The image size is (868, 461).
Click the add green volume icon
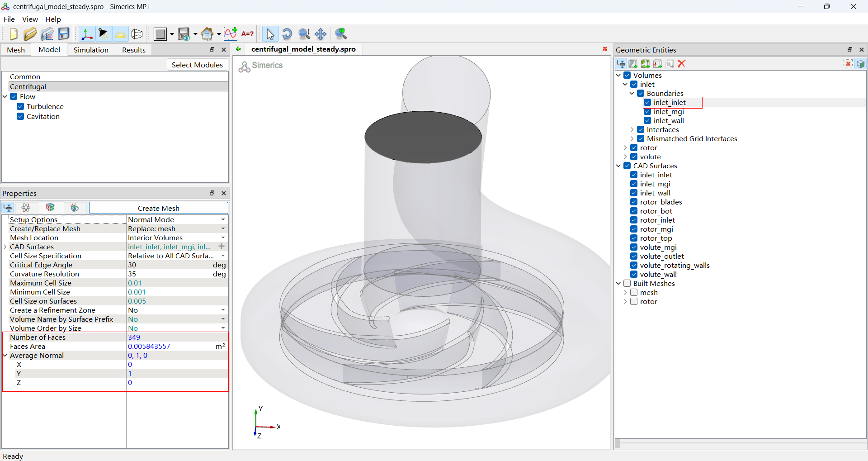[x=645, y=64]
